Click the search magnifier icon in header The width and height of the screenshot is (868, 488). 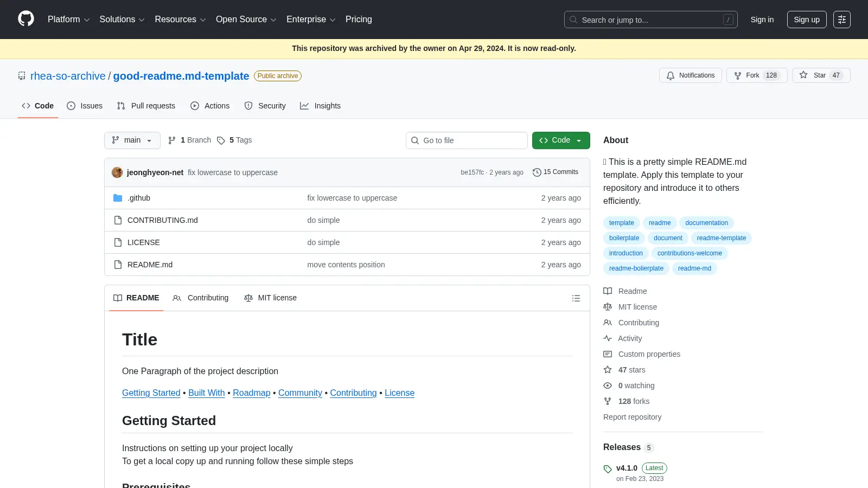(x=573, y=20)
